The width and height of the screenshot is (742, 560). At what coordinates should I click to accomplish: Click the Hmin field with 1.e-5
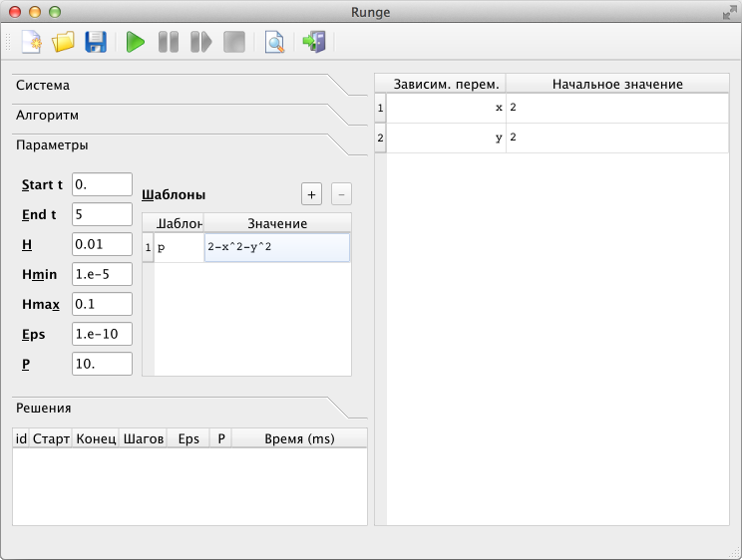click(x=102, y=274)
